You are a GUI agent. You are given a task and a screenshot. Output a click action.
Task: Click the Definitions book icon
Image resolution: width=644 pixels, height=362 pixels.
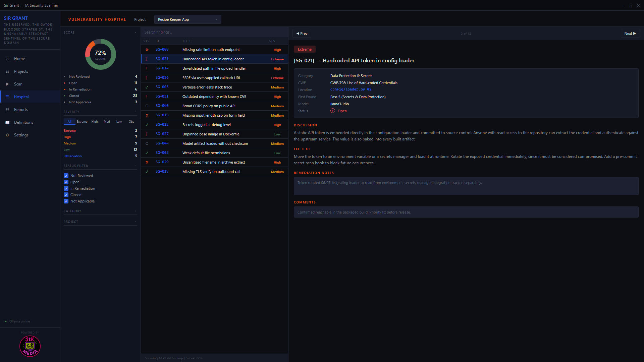[7, 122]
